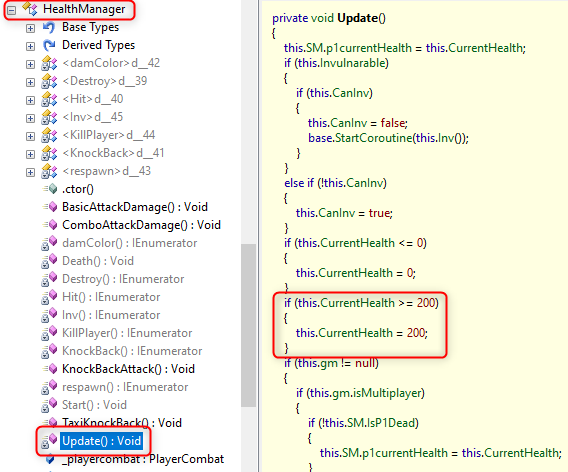Expand the <Hit>d__40 nested class
Screen dimensions: 568x472
pyautogui.click(x=30, y=100)
